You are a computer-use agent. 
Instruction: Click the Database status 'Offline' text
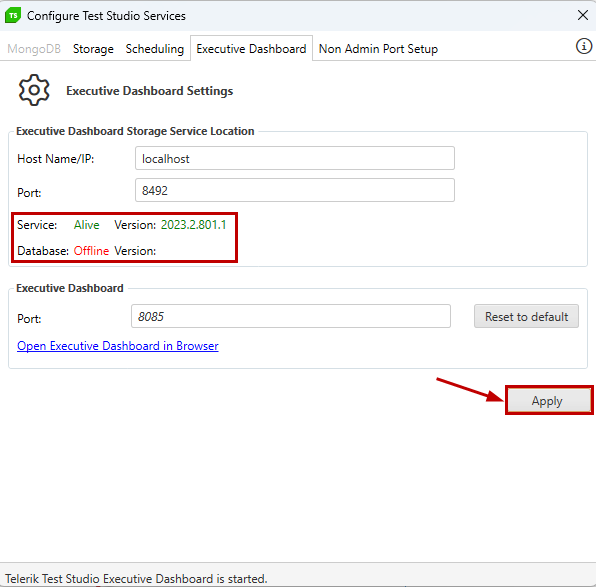91,251
